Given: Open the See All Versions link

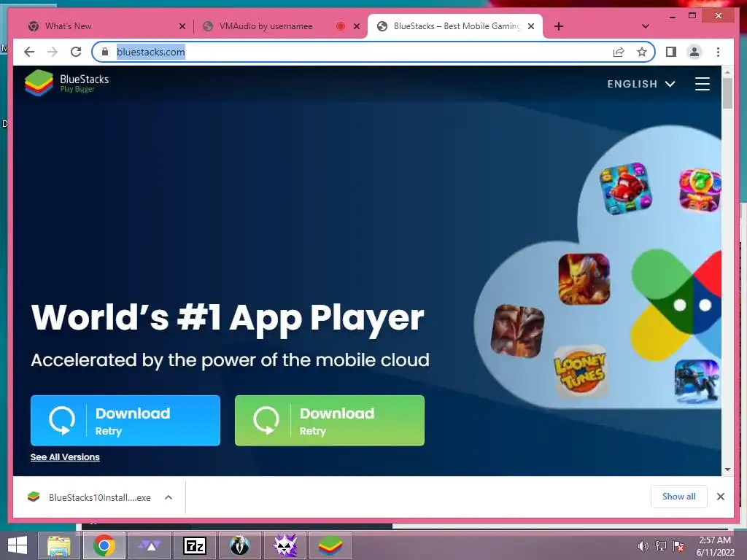Looking at the screenshot, I should 65,457.
